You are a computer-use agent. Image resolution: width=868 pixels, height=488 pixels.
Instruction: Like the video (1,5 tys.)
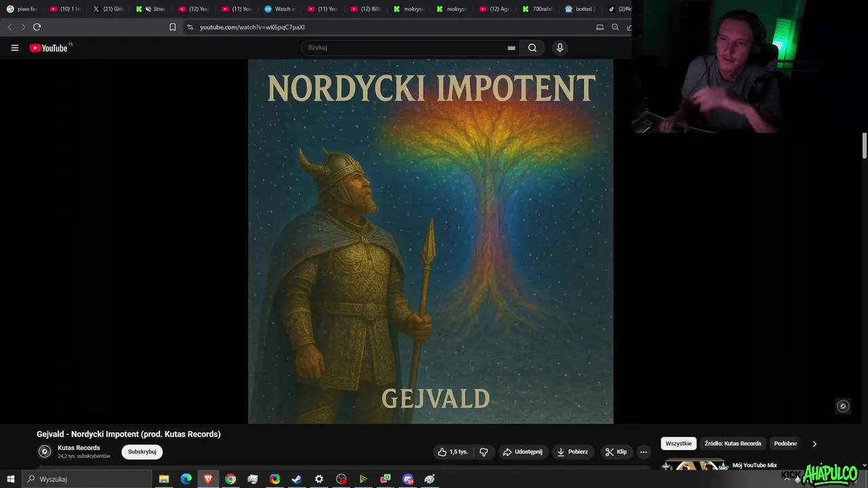click(452, 451)
